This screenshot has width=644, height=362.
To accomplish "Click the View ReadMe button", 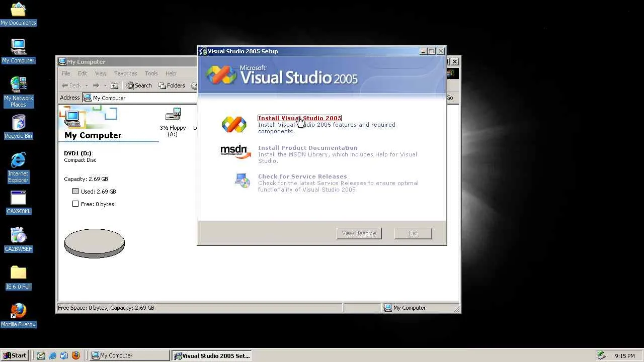I will point(359,233).
